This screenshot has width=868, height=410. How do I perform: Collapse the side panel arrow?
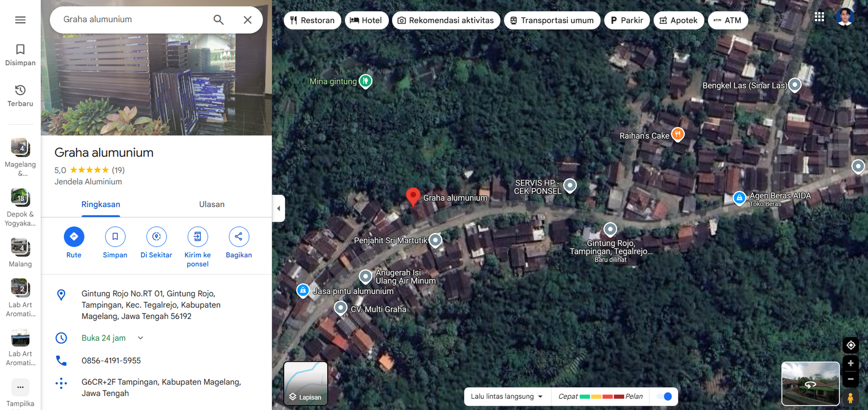(278, 208)
